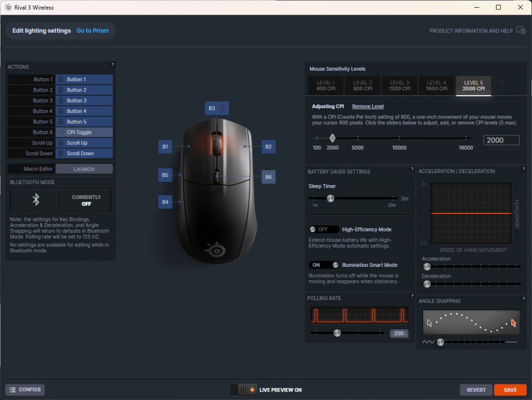Open product information and help chat icon
The image size is (532, 400).
click(521, 31)
